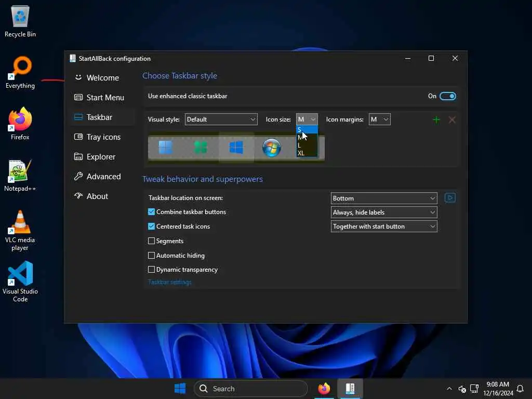Click the StartAllBack title bar icon

(x=73, y=58)
